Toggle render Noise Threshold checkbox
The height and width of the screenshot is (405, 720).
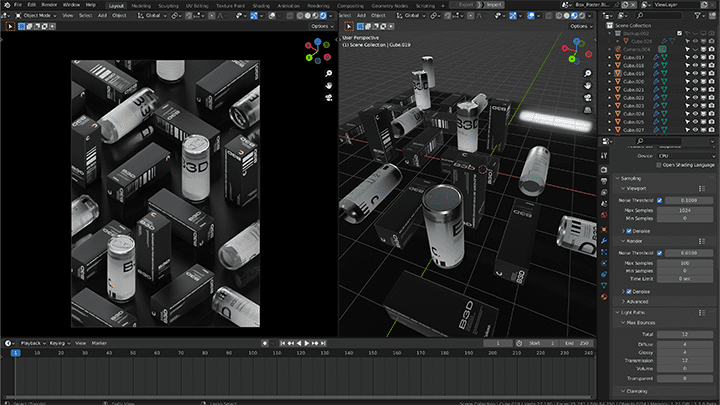[659, 253]
